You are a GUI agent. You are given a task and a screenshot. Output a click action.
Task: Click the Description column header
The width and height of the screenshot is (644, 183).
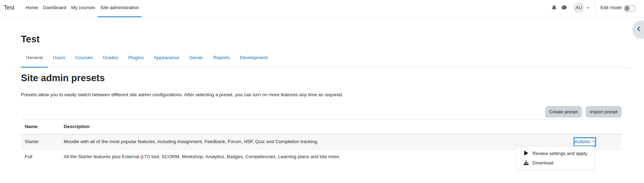coord(76,127)
